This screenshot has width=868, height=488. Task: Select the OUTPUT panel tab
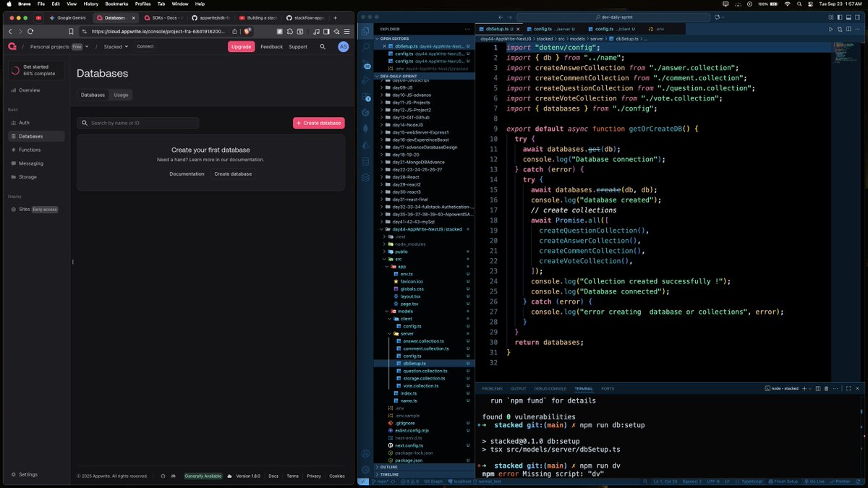518,389
